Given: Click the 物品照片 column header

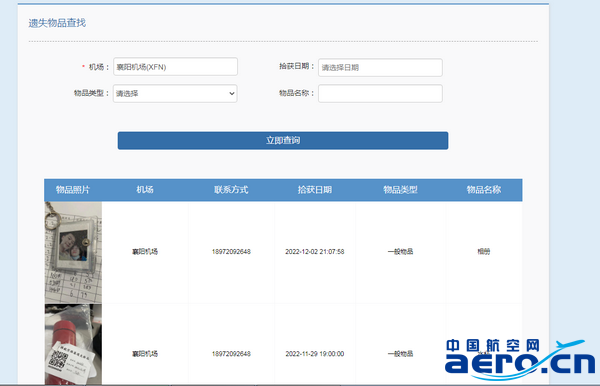Looking at the screenshot, I should point(73,190).
